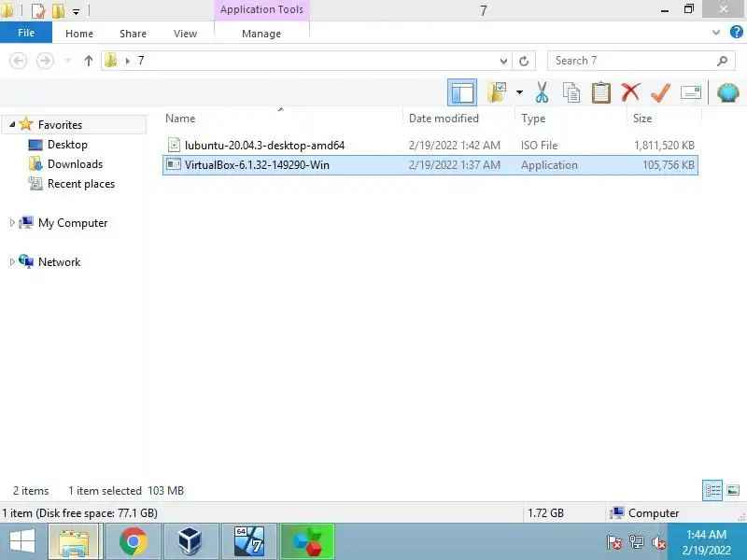The height and width of the screenshot is (560, 747).
Task: Click the shell globe toolbar icon
Action: [x=727, y=92]
